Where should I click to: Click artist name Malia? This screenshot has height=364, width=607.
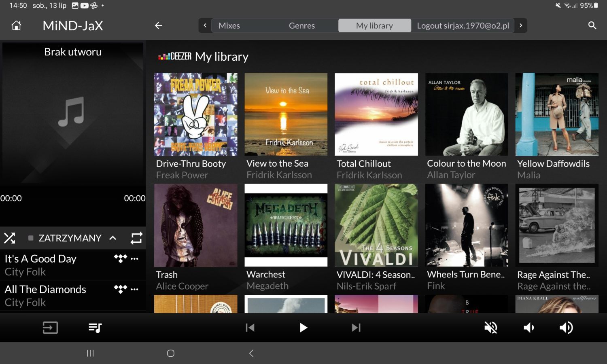tap(528, 175)
